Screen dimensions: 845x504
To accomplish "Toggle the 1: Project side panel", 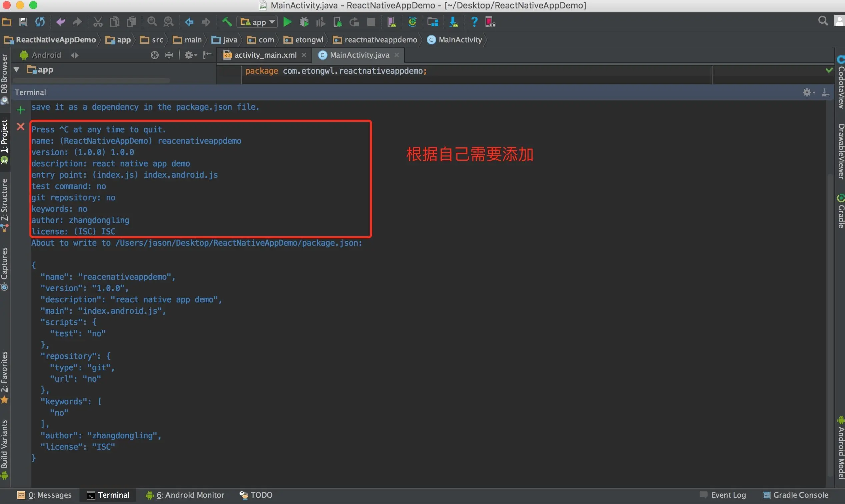I will [4, 142].
